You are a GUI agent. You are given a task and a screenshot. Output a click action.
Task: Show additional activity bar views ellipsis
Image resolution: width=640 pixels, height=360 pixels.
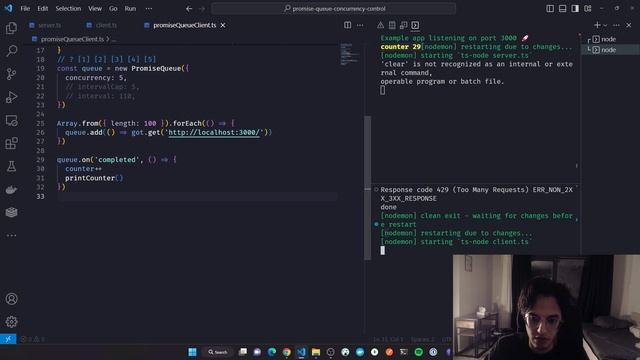[11, 235]
